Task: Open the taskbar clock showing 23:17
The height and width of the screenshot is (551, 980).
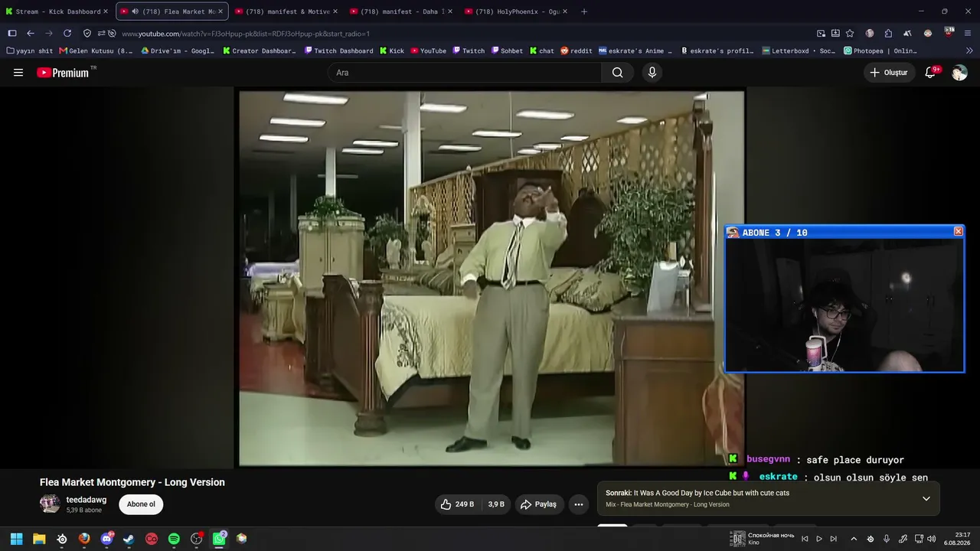Action: point(958,539)
